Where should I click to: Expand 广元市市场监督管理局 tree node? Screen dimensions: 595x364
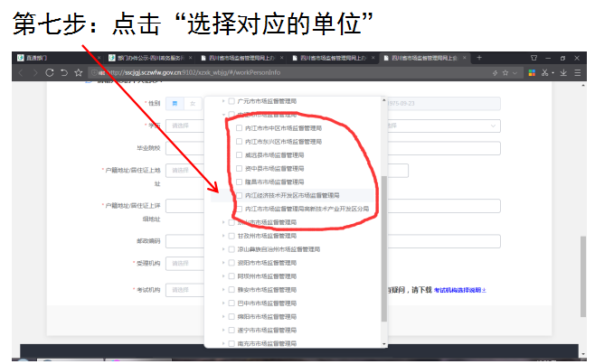(x=223, y=102)
